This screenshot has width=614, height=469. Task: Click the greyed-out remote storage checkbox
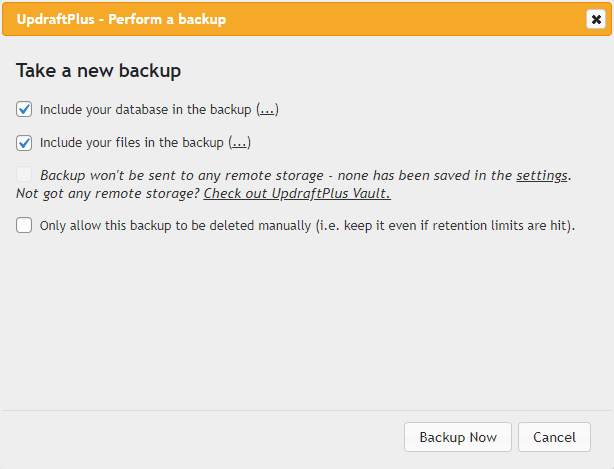pos(25,175)
